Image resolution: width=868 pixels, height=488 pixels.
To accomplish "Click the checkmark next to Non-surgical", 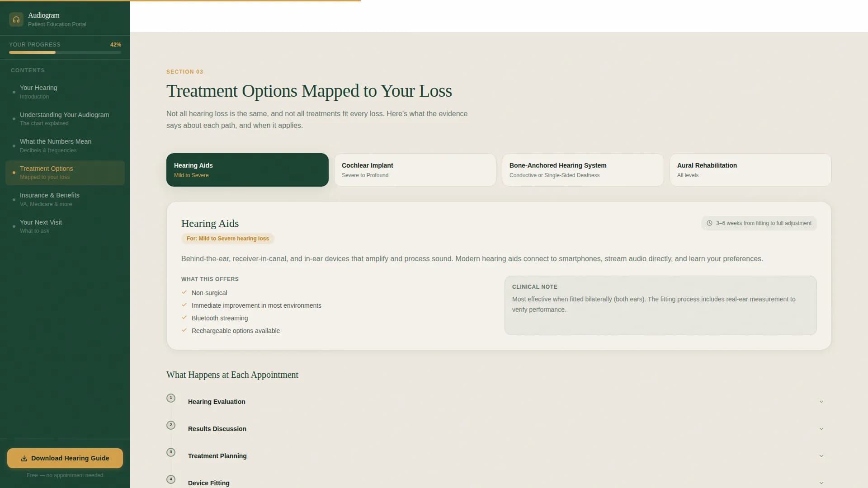I will coord(184,292).
